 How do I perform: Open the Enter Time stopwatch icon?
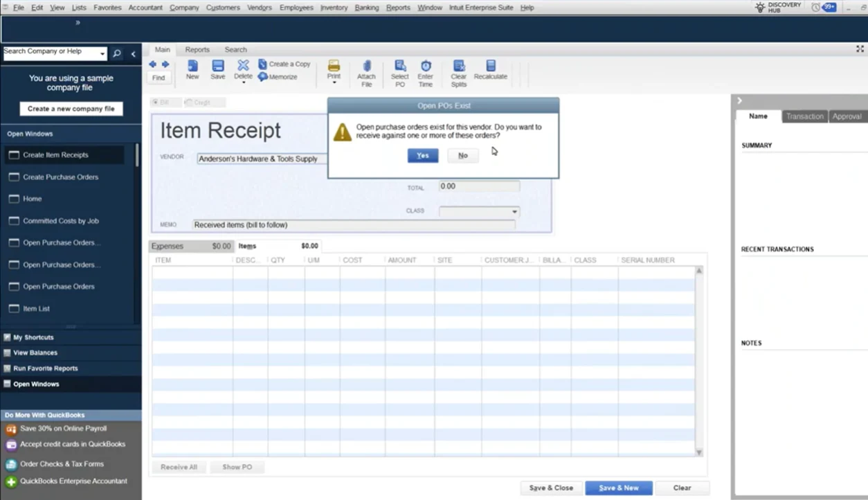(x=426, y=66)
